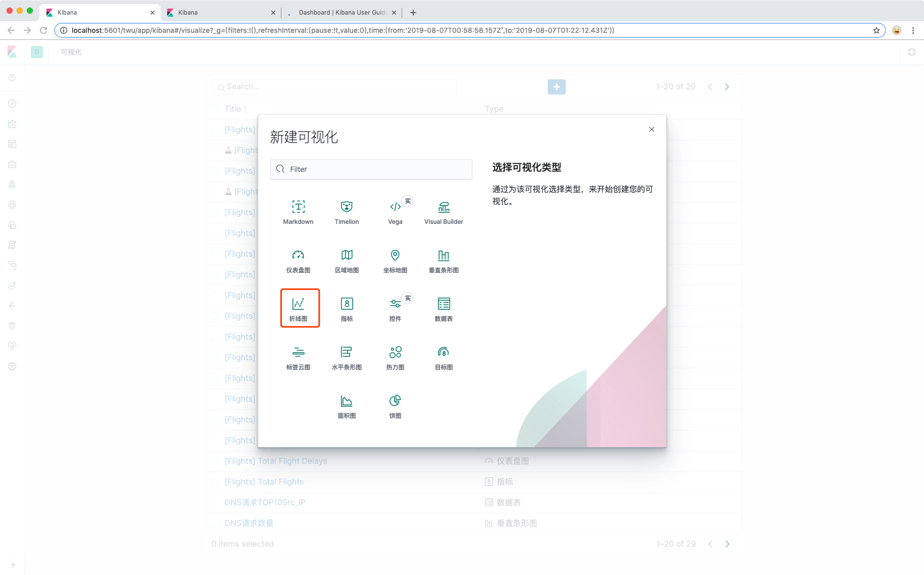Open a new browser tab
This screenshot has width=924, height=575.
tap(413, 12)
